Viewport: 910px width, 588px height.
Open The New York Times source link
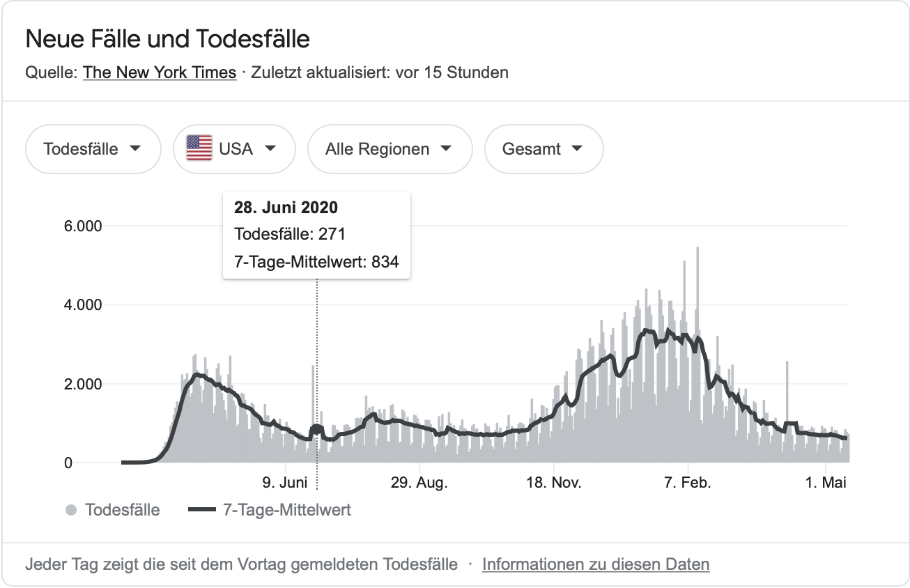tap(160, 72)
